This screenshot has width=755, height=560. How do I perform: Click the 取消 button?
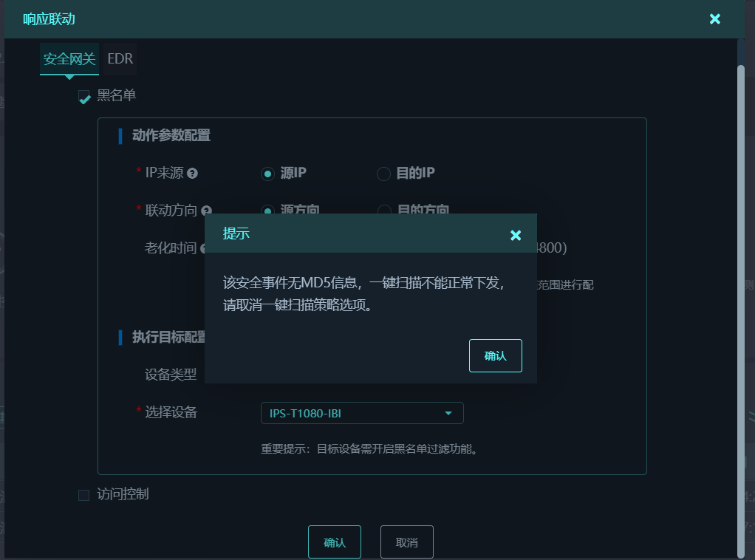(x=407, y=542)
